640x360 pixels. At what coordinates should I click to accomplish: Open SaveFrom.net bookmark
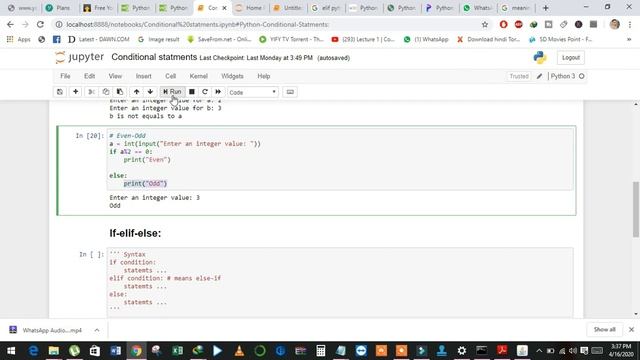click(x=219, y=40)
